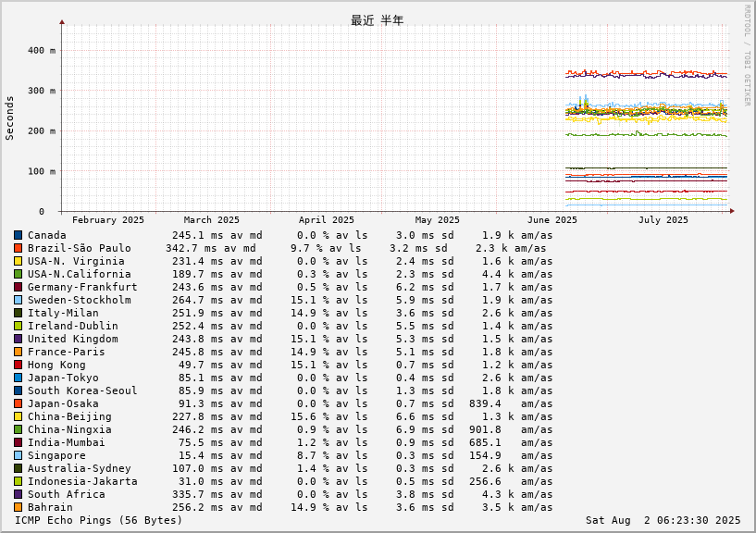Click the China-Beijing yellow swatch
Viewport: 756px width, 533px height.
point(18,416)
